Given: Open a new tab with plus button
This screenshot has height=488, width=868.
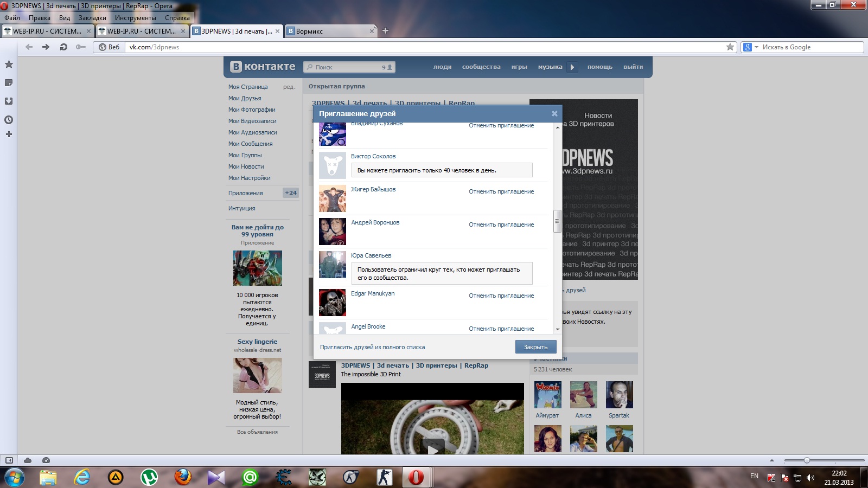Looking at the screenshot, I should [x=385, y=31].
